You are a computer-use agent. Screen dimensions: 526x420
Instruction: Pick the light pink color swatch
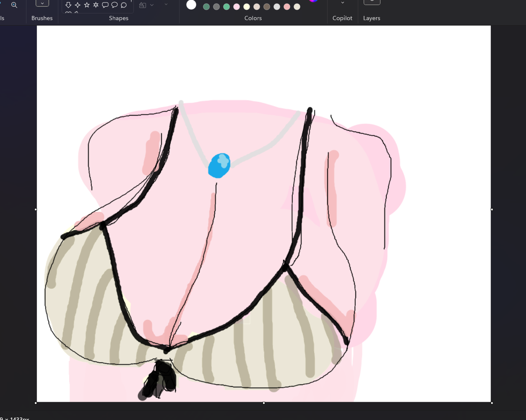(x=237, y=7)
